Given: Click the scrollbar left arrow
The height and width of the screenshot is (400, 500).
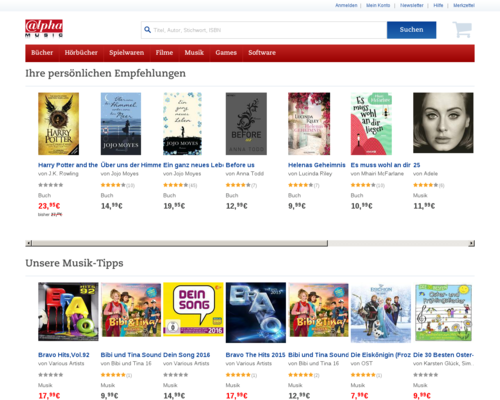Looking at the screenshot, I should (29, 243).
